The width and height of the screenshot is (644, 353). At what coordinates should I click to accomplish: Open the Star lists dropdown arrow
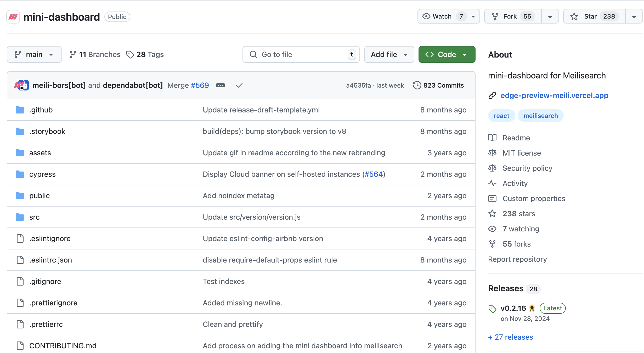[x=634, y=17]
